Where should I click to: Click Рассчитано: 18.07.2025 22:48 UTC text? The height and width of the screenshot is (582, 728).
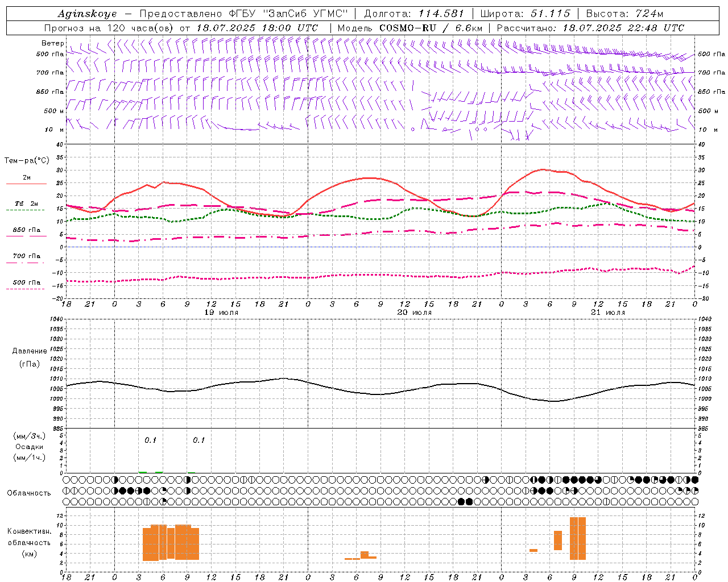click(590, 28)
